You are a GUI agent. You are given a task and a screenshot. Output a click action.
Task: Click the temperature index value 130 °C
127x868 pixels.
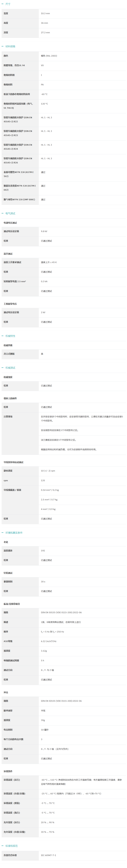(44, 104)
